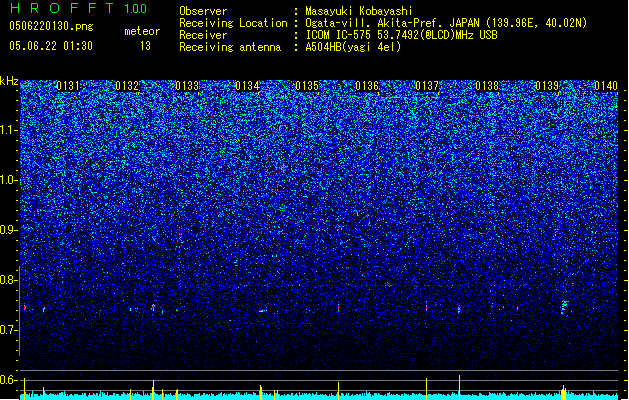Click the 'Receiving antenna' label
Viewport: 629px width, 400px height.
230,47
